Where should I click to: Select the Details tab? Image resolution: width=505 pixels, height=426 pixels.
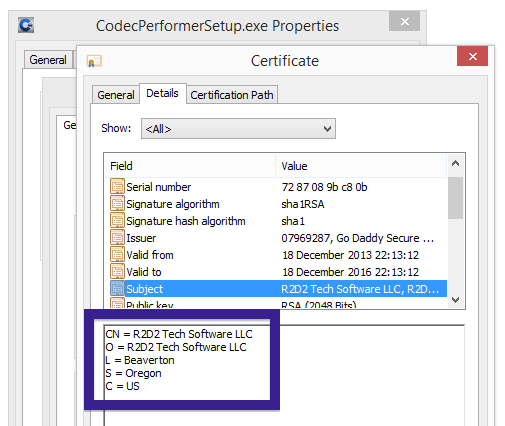click(162, 93)
